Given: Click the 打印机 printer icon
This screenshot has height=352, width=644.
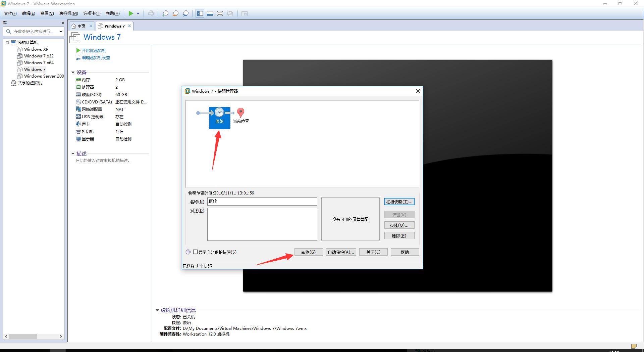Looking at the screenshot, I should pyautogui.click(x=78, y=131).
